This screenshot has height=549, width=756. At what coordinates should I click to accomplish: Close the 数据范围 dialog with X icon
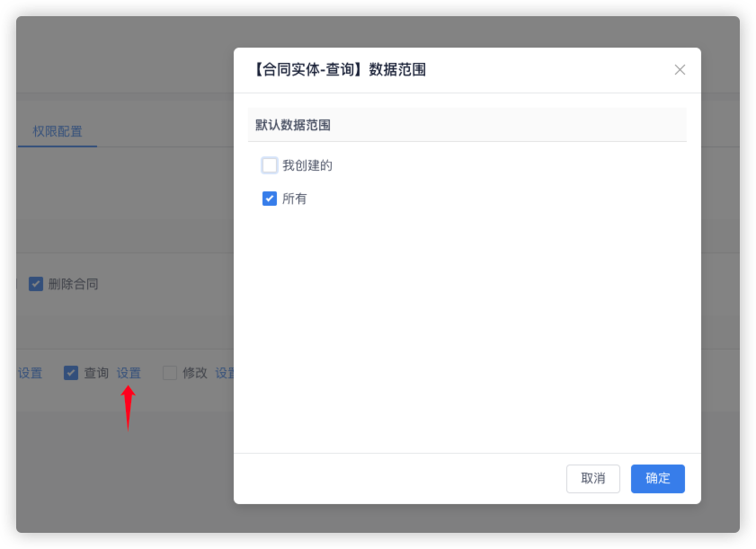(680, 70)
